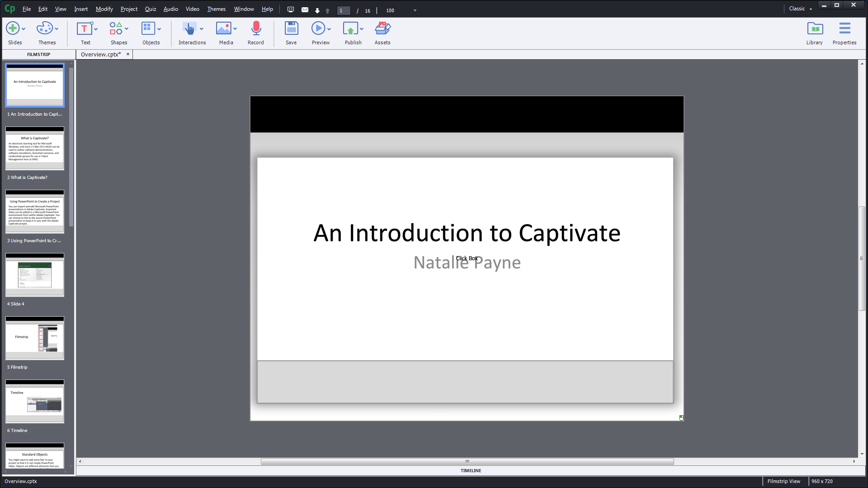Select slide 3 Using PowerPoint thumbnail
Viewport: 868px width, 488px height.
pyautogui.click(x=35, y=211)
